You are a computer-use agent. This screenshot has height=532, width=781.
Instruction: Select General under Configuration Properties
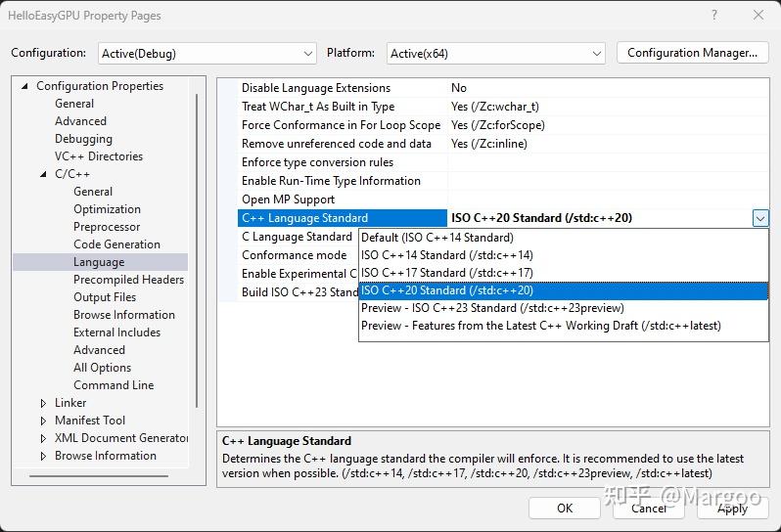point(74,104)
